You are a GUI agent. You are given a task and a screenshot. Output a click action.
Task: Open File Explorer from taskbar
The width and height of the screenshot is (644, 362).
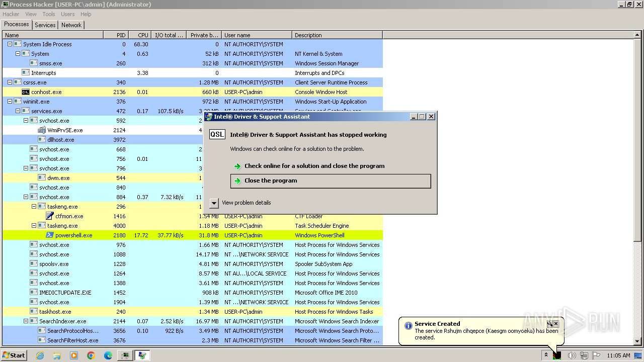pos(57,355)
